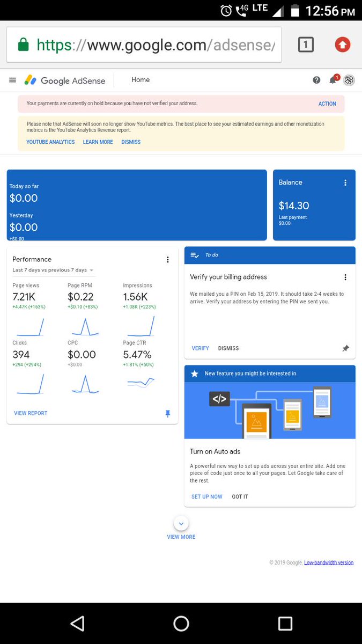Click the Yesterday earnings label

[x=21, y=216]
